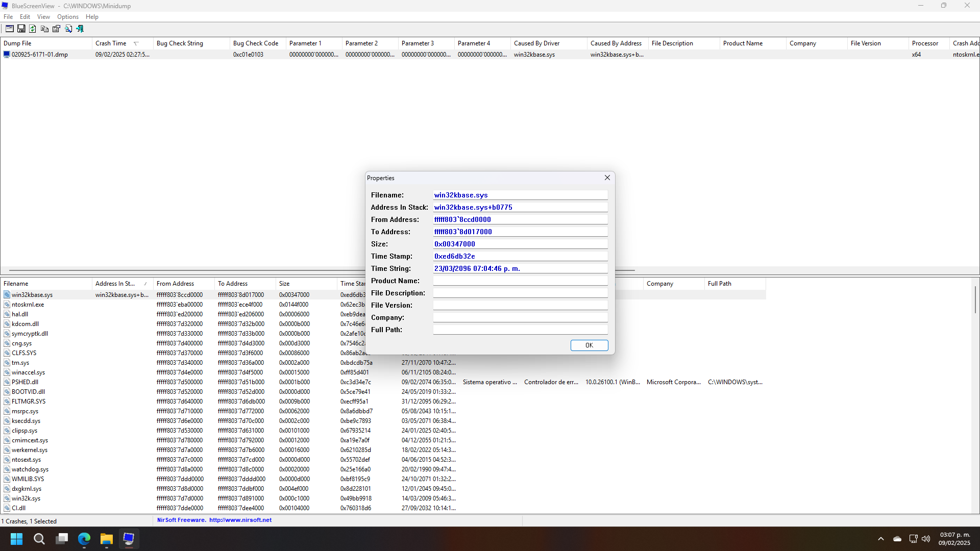
Task: Click the Exit door toolbar icon
Action: click(x=80, y=29)
